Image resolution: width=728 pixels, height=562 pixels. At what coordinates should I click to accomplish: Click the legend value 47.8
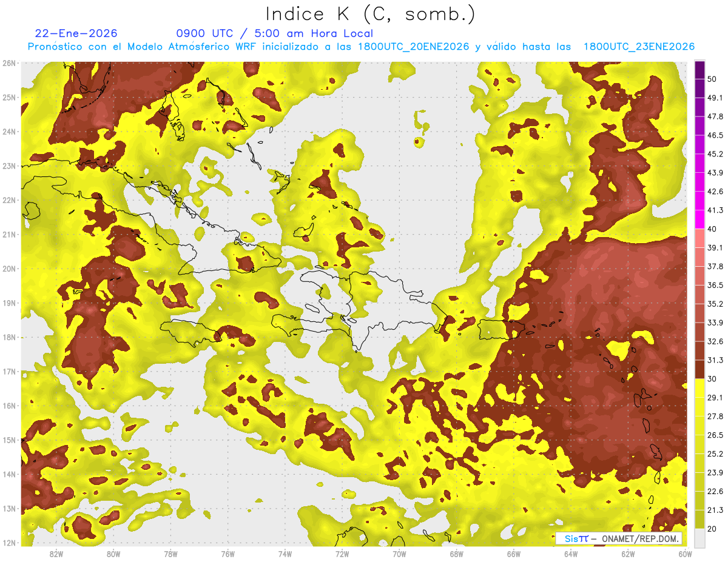click(715, 116)
